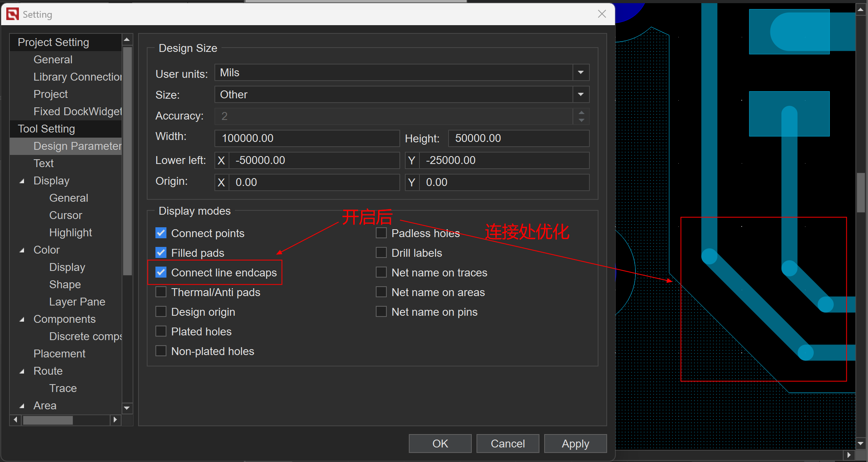Enable the Thermal/Anti pads checkbox

[x=161, y=292]
